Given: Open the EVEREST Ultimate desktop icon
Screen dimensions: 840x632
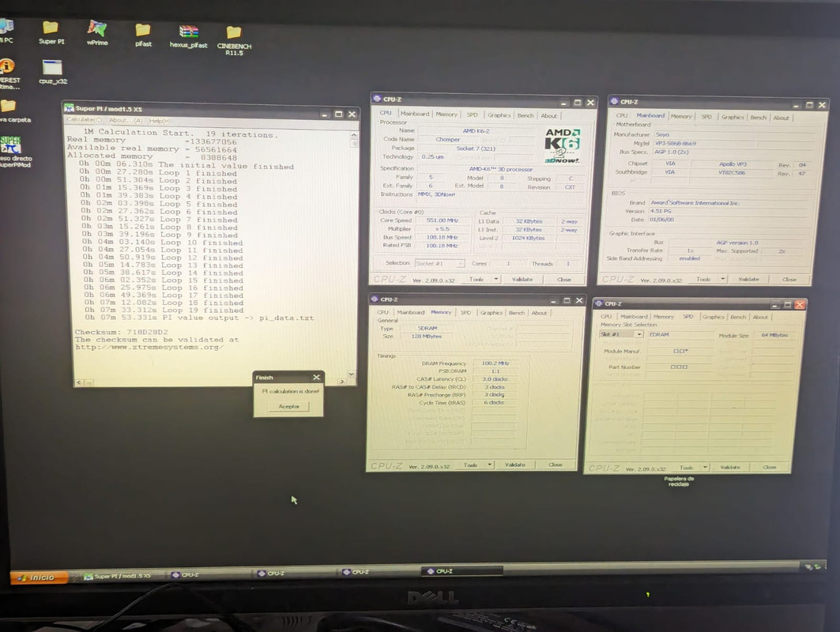Looking at the screenshot, I should [x=9, y=73].
